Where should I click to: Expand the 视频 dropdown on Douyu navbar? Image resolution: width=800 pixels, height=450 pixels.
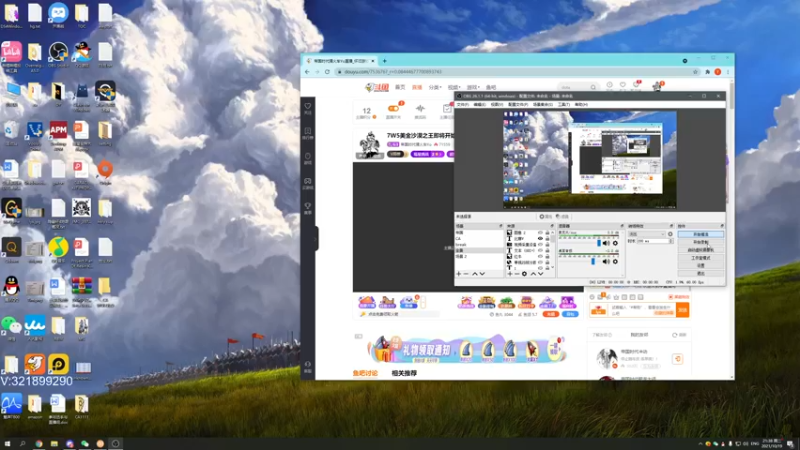(454, 87)
